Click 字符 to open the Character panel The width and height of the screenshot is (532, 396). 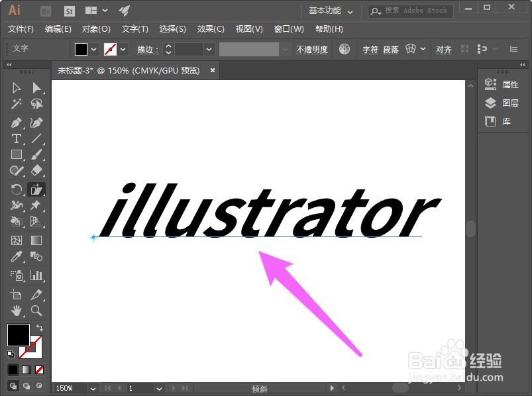point(370,49)
